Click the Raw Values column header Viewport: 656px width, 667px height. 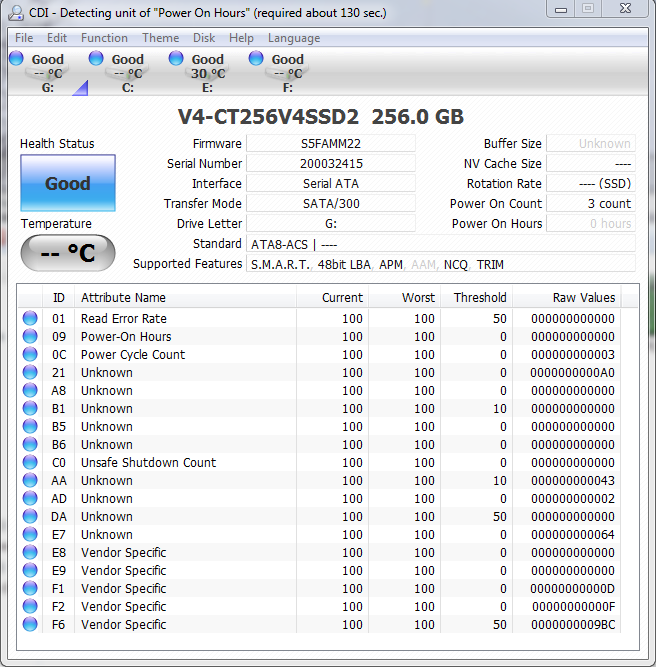583,298
